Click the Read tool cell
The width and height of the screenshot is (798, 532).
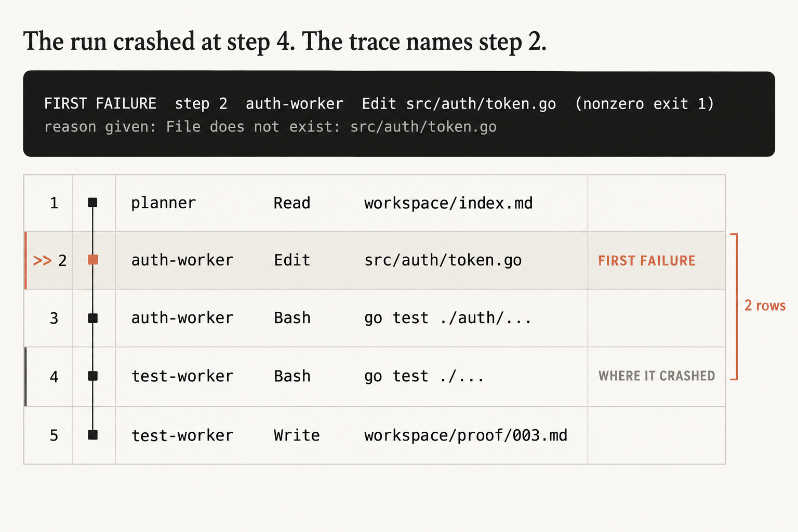292,203
